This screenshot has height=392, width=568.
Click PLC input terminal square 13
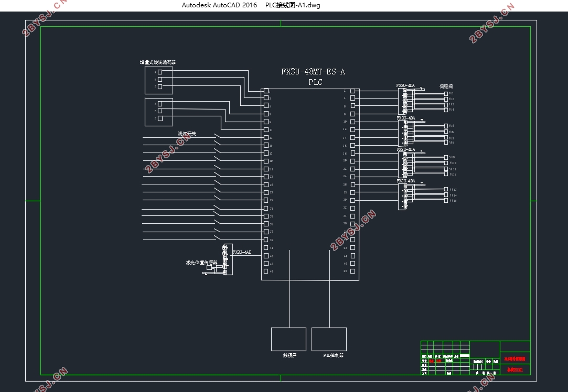266,137
